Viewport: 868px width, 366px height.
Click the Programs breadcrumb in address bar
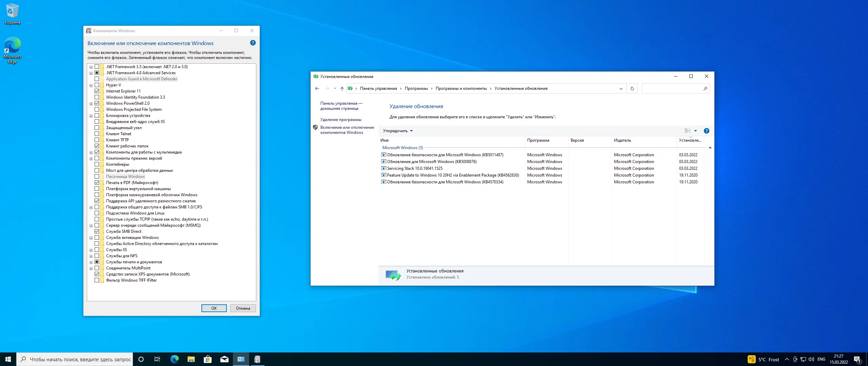(416, 88)
